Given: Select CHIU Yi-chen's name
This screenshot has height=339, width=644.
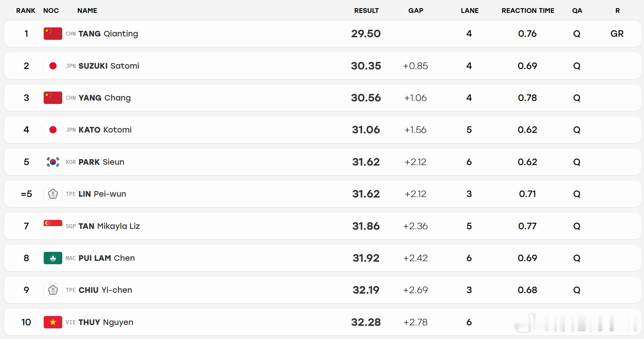Looking at the screenshot, I should [105, 290].
